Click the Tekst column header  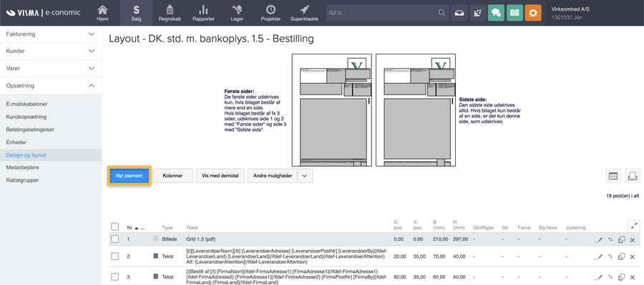(192, 228)
